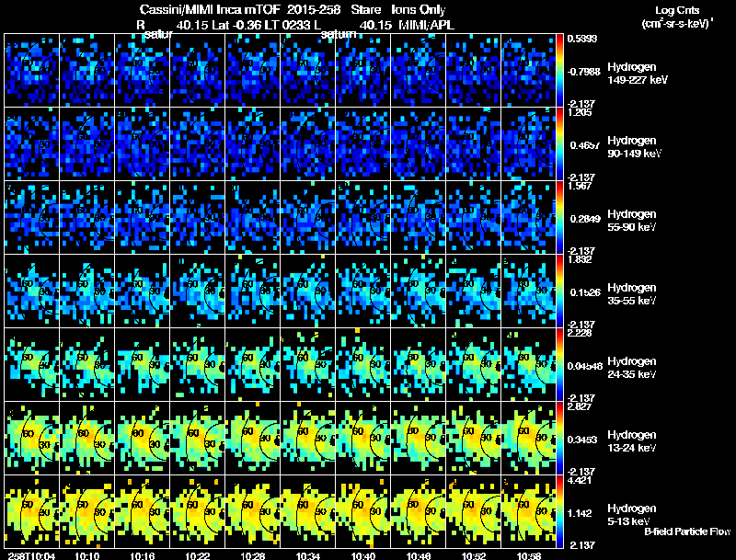
Task: Click the color bar beside Hydrogen 90-149 keV
Action: (x=560, y=144)
